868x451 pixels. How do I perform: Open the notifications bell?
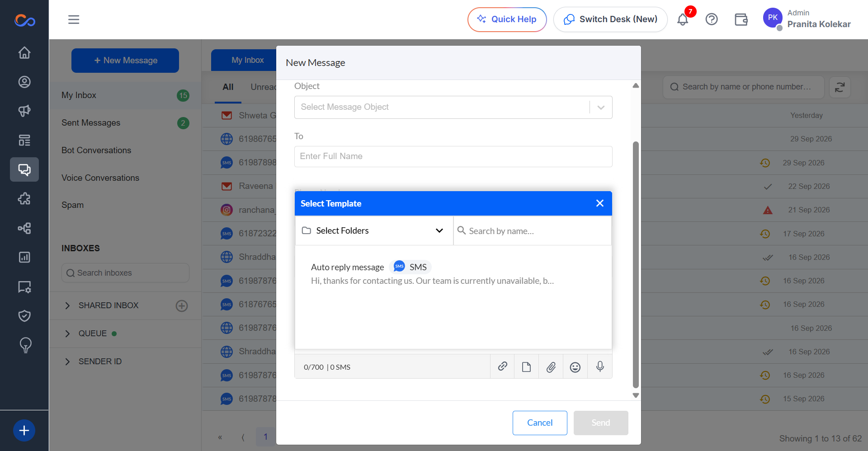click(683, 19)
